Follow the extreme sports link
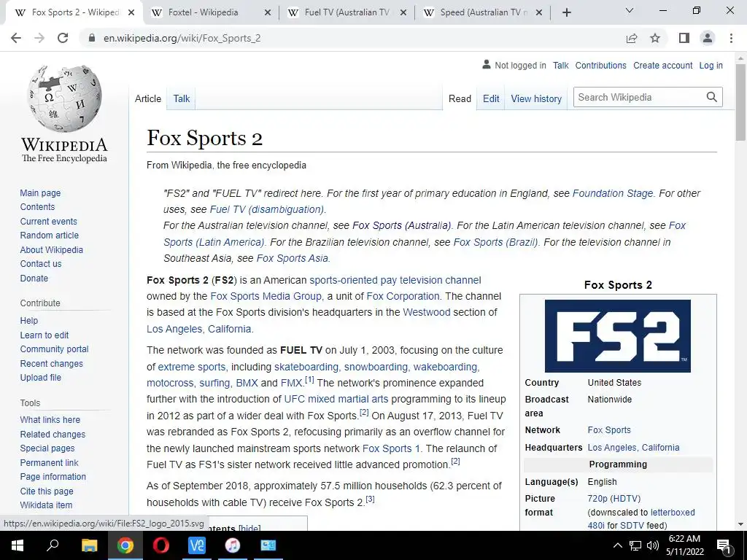Screen dimensions: 747x560 pyautogui.click(x=192, y=367)
